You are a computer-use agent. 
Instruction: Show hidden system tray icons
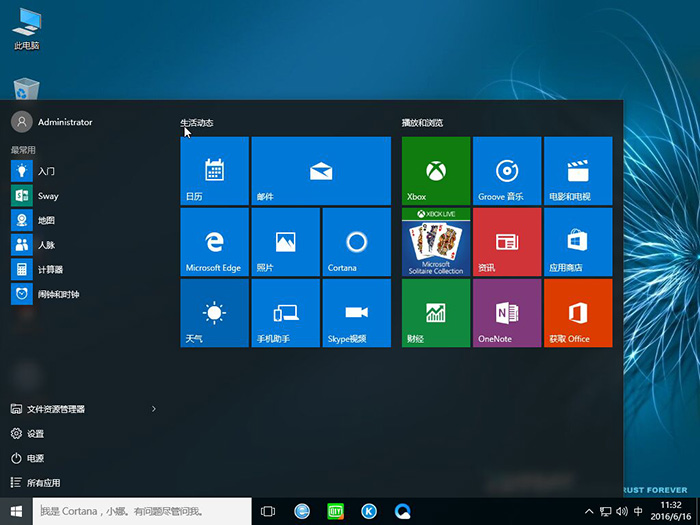[589, 511]
